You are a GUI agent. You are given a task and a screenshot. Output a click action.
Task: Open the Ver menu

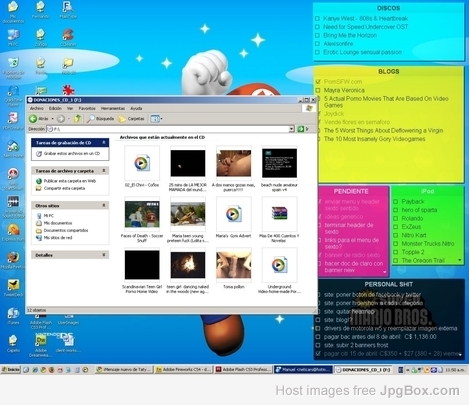point(70,108)
